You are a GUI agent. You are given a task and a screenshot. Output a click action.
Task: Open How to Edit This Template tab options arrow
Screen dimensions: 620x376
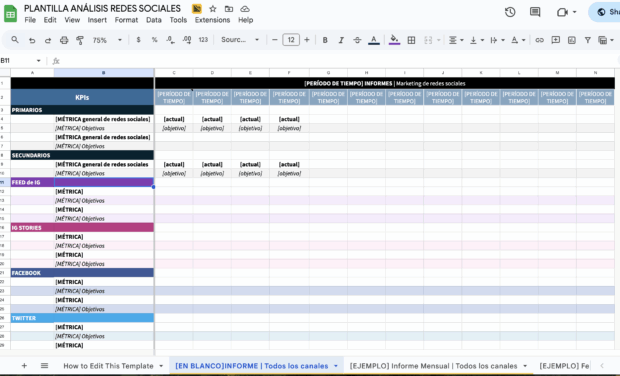click(161, 366)
